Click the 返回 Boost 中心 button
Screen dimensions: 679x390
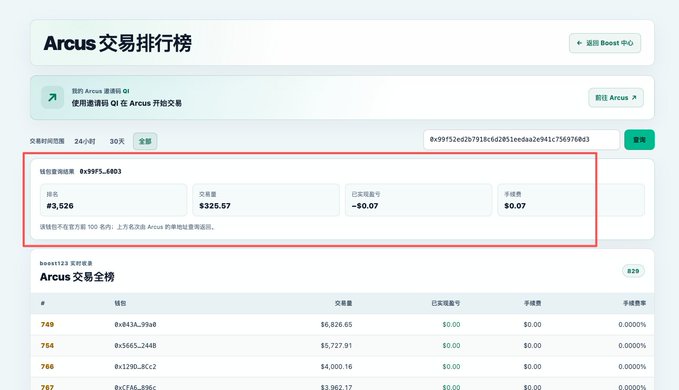tap(605, 43)
